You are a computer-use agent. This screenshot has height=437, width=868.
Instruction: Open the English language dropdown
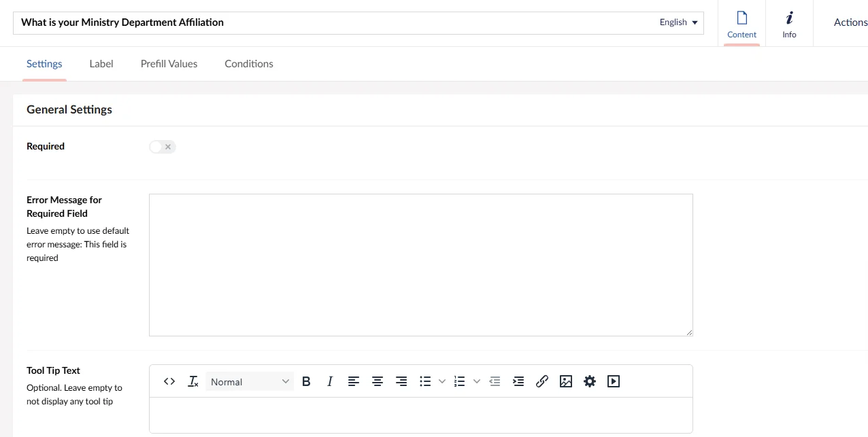(x=678, y=22)
